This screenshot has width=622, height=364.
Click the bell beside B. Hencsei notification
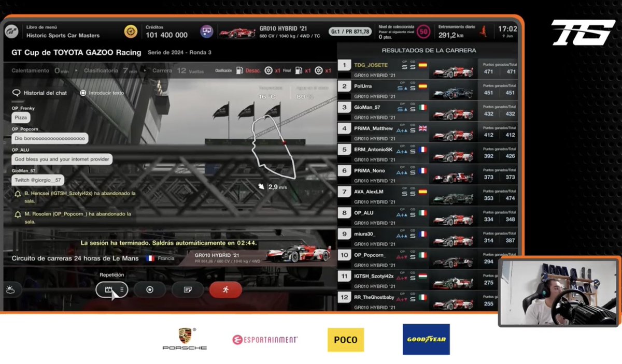18,193
